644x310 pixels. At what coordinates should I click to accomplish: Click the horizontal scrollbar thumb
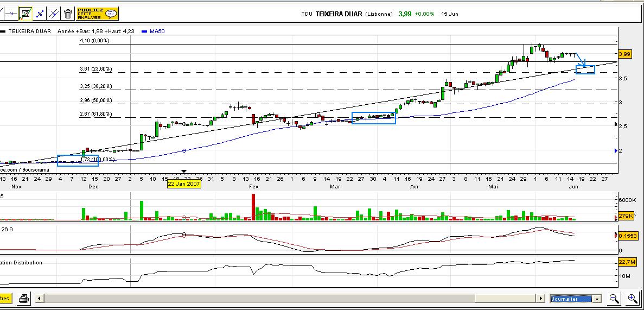pyautogui.click(x=505, y=299)
